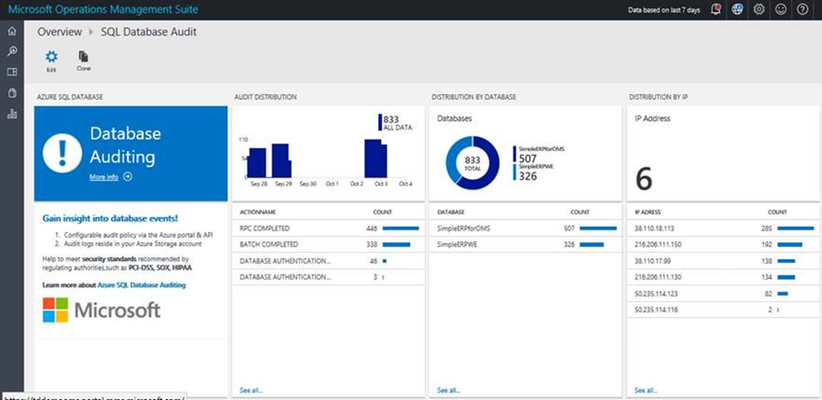The image size is (822, 400).
Task: Select DATABASE AUTHENTICATION row with count 46
Action: tap(328, 261)
